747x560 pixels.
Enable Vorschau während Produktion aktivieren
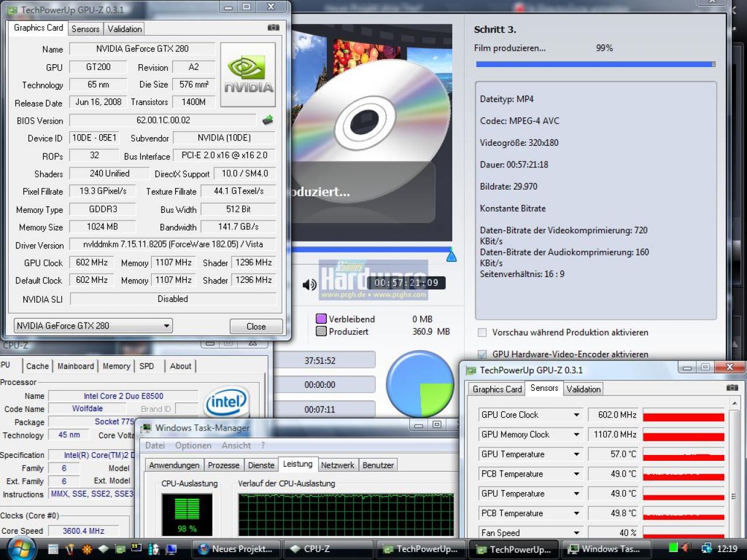[x=482, y=332]
